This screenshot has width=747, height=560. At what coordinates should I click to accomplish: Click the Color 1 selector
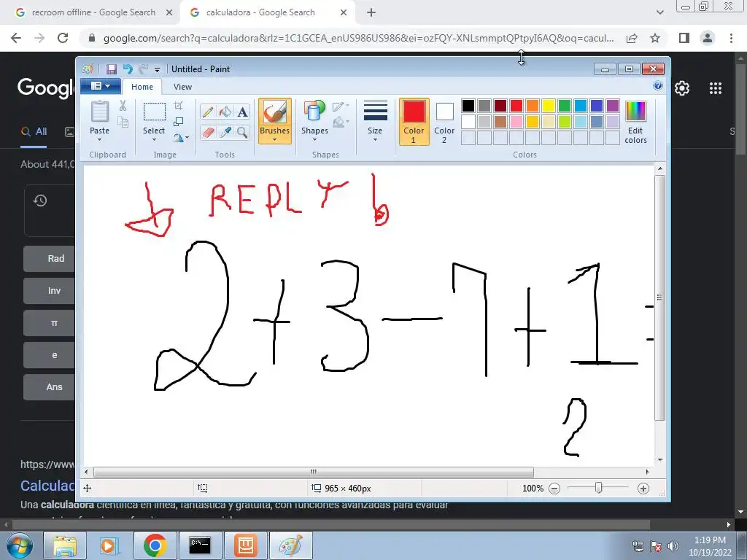pyautogui.click(x=414, y=122)
